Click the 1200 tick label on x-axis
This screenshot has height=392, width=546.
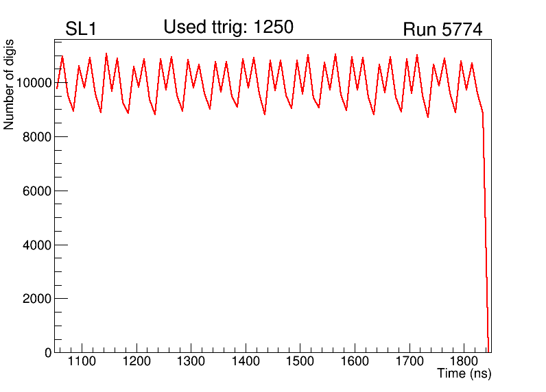click(x=136, y=361)
